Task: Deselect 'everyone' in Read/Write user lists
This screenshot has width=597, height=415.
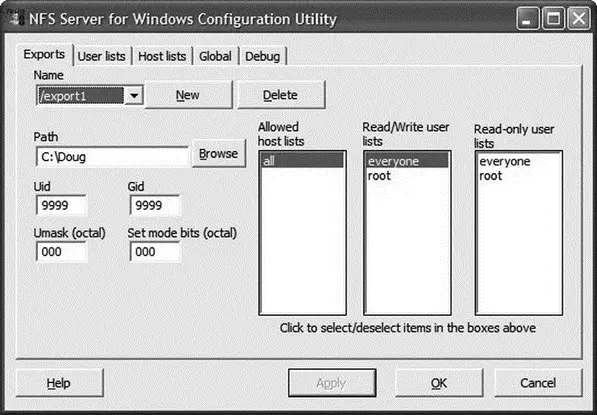Action: pos(407,161)
